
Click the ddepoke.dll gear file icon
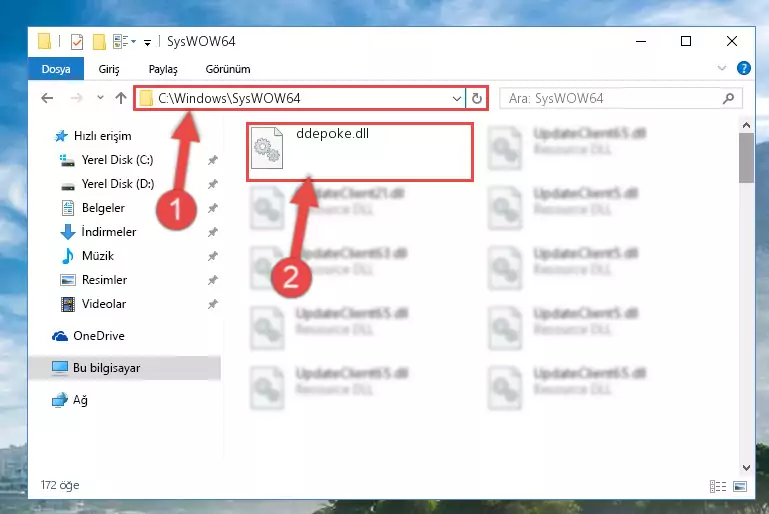(x=267, y=148)
